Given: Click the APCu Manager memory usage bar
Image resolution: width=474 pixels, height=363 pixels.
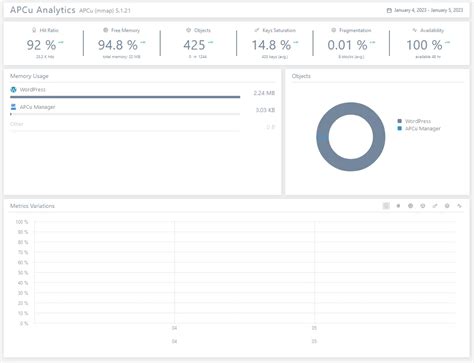Looking at the screenshot, I should 125,114.
